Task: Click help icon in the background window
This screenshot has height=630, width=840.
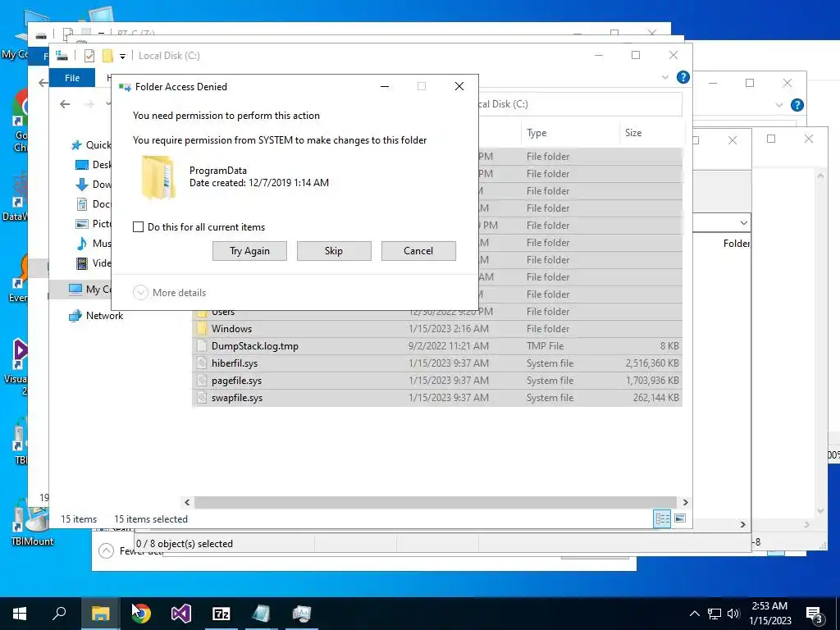Action: pyautogui.click(x=797, y=105)
